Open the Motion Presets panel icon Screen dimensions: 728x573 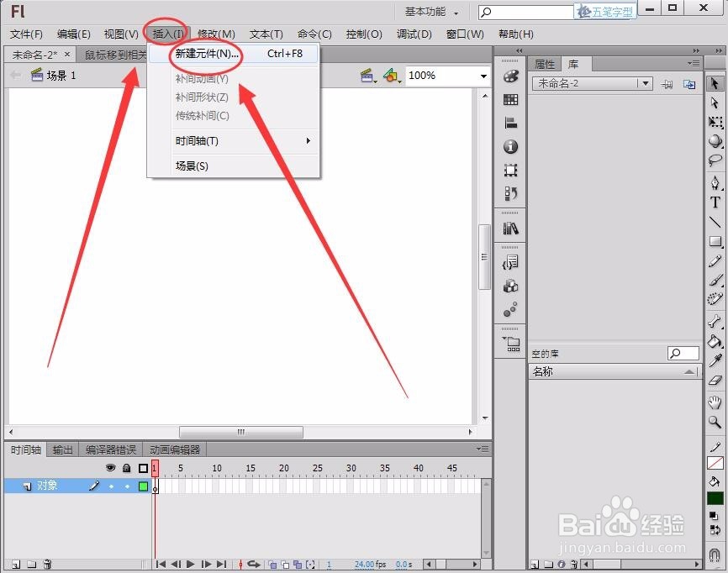511,309
